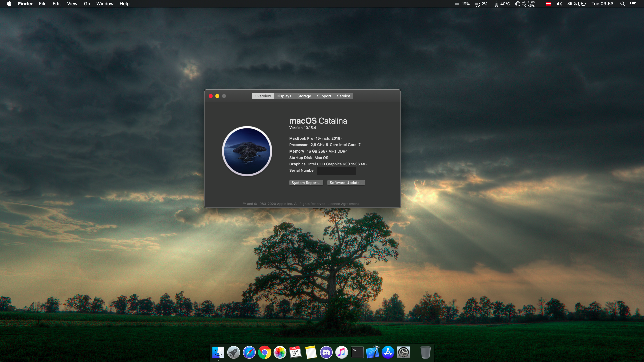Open the Licence Agreement link
Viewport: 644px width, 362px height.
click(x=343, y=204)
